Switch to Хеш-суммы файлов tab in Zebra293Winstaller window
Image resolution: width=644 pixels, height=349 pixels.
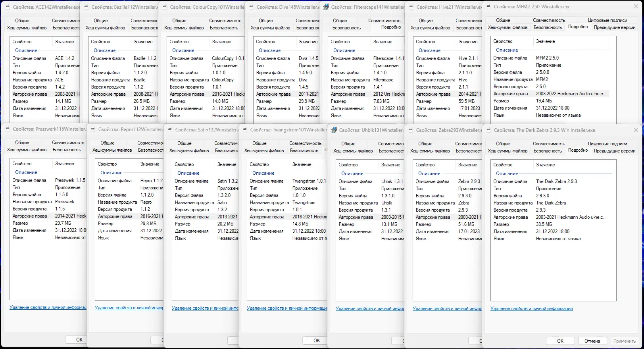tap(430, 151)
